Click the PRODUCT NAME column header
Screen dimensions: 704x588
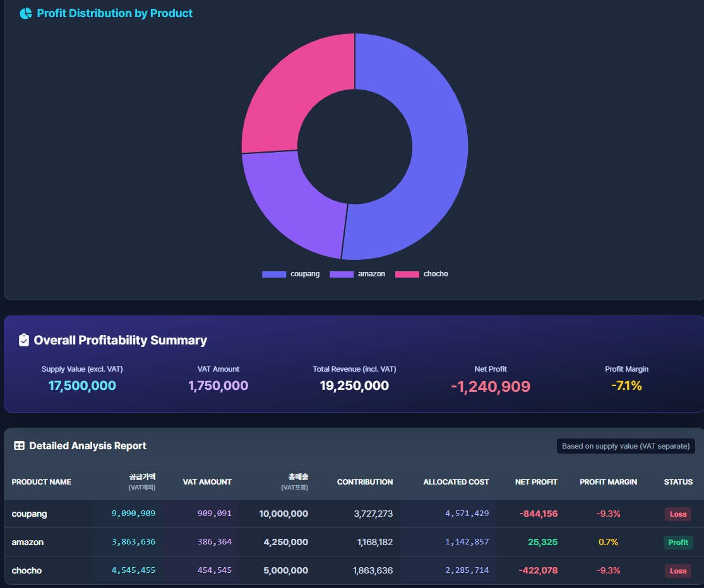[41, 481]
